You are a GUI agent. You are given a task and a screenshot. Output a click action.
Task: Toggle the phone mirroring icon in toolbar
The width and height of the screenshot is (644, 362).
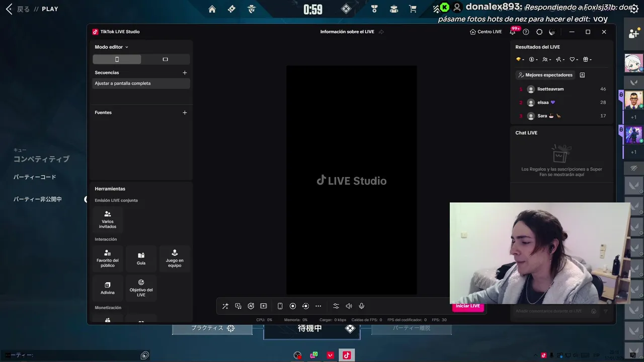(x=280, y=306)
